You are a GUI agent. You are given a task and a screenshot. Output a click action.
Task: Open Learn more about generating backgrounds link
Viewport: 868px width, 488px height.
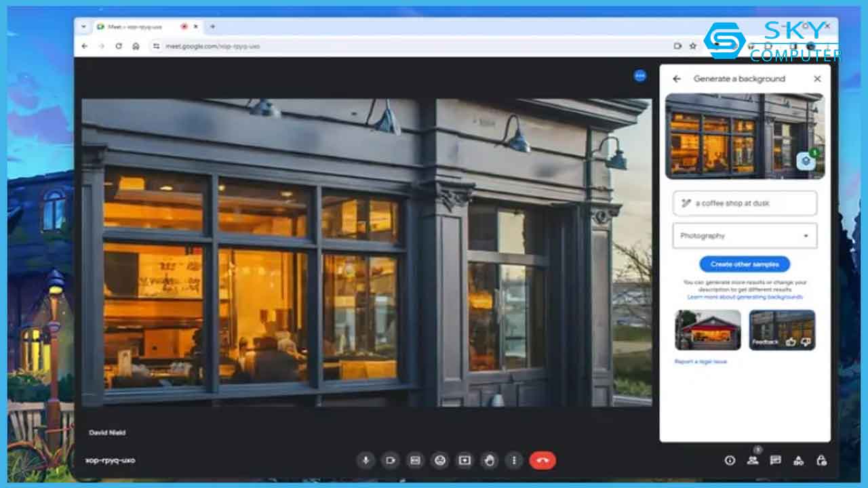[x=745, y=297]
